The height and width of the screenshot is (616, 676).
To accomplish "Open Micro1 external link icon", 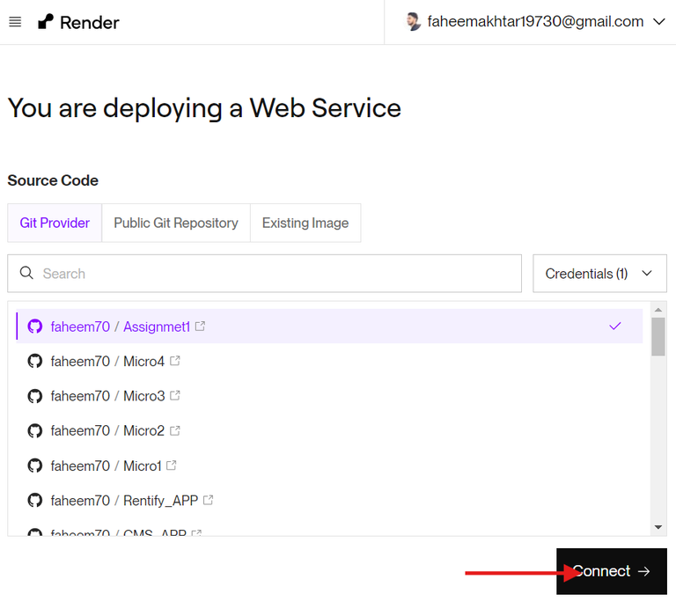I will [171, 466].
